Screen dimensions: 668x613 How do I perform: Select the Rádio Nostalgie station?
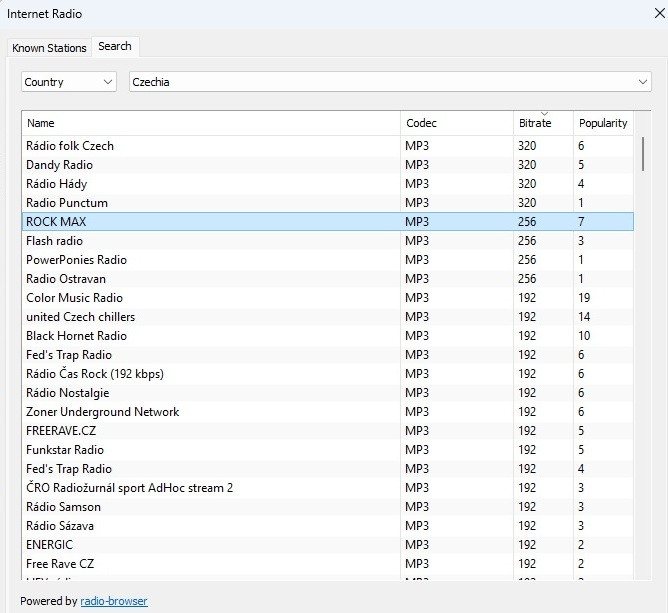(328, 393)
